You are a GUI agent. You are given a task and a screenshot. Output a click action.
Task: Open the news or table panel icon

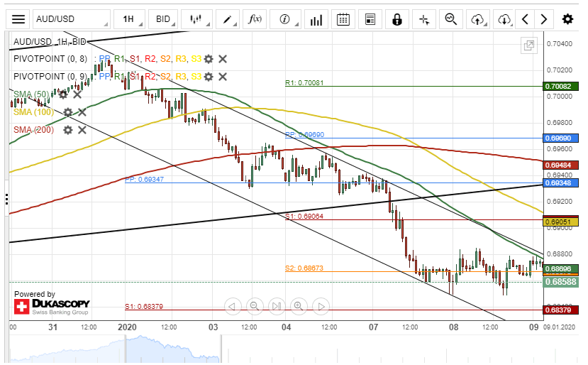click(370, 19)
